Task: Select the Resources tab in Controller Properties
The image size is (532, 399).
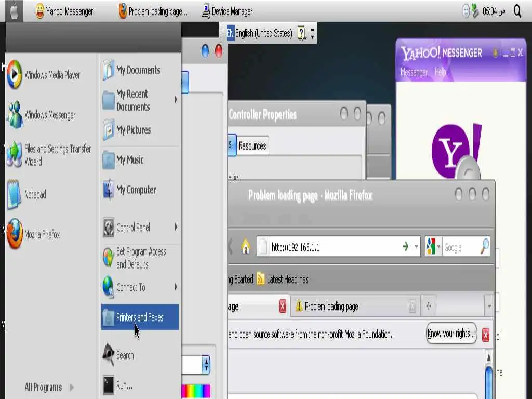Action: (x=252, y=146)
